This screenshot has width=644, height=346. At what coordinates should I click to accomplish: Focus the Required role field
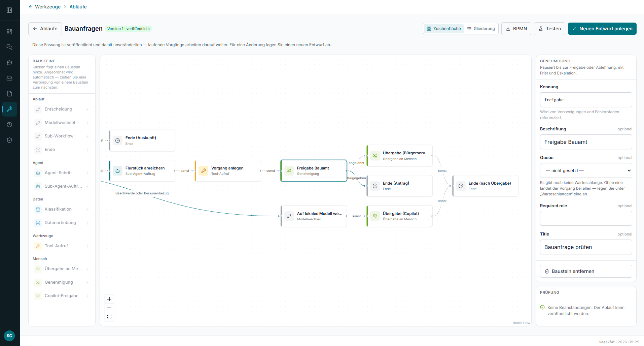pyautogui.click(x=586, y=218)
